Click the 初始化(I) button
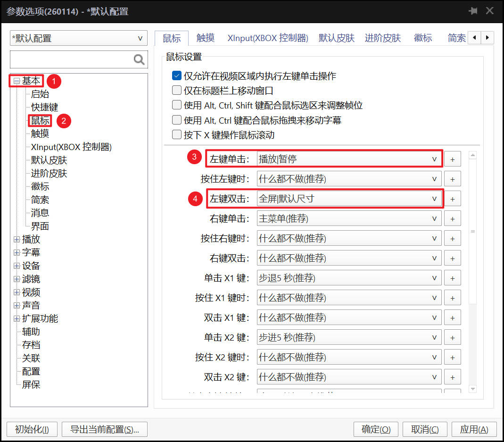Image resolution: width=504 pixels, height=442 pixels. (x=32, y=429)
